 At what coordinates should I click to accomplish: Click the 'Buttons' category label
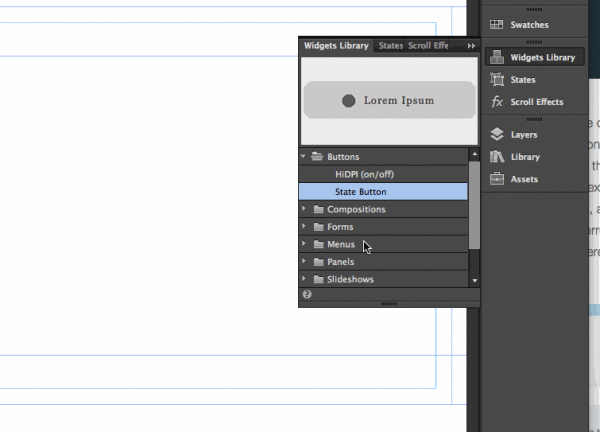pyautogui.click(x=343, y=157)
